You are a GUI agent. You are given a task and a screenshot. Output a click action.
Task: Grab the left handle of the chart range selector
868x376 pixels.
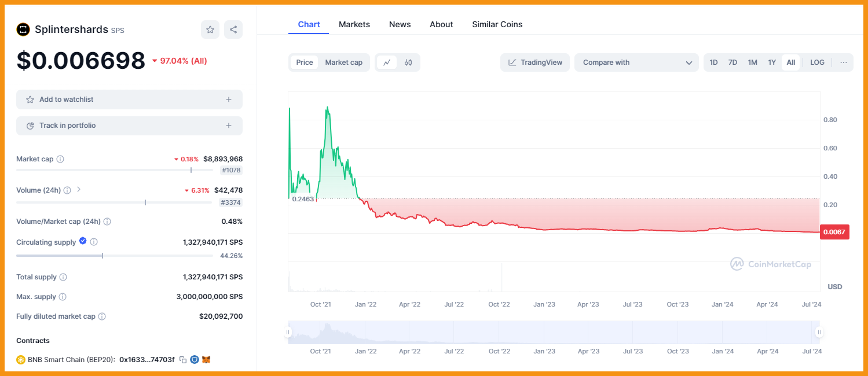(288, 333)
